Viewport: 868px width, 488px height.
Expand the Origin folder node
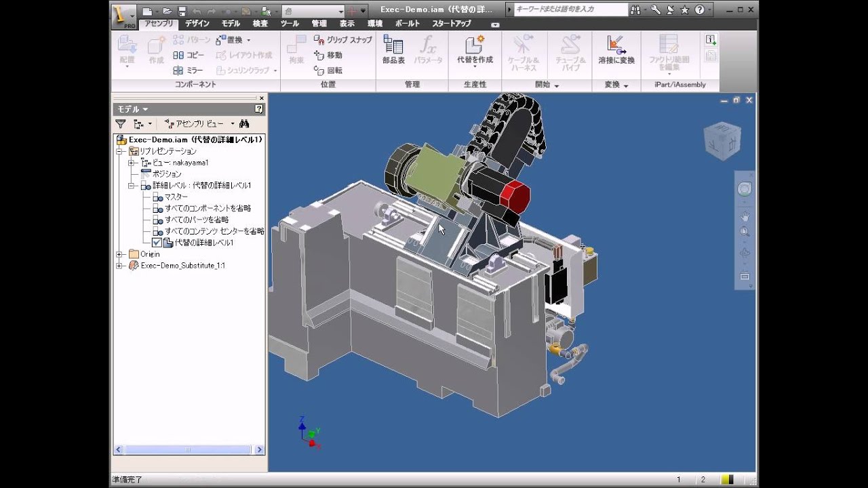(x=119, y=254)
